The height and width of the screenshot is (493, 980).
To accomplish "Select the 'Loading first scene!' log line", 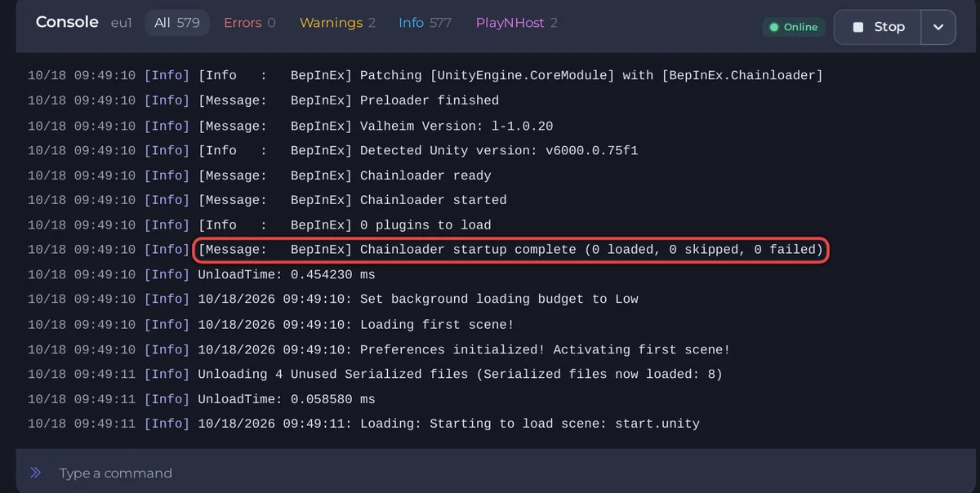I will coord(271,324).
